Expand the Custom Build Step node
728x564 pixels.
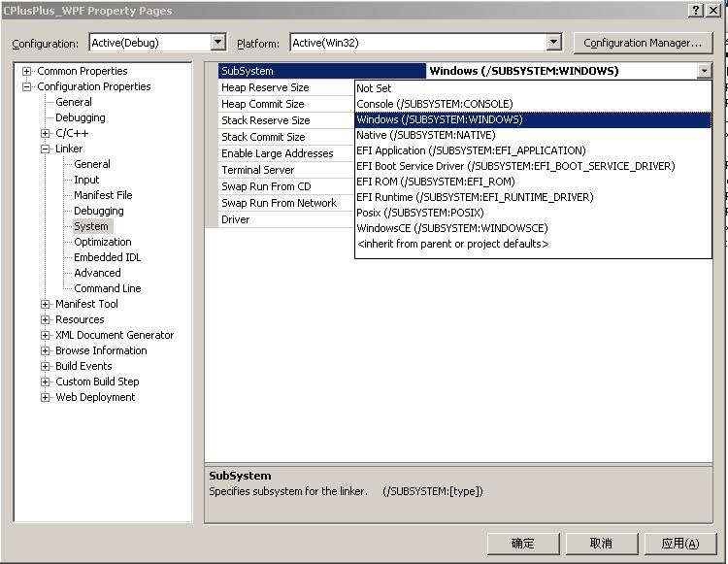pos(45,382)
